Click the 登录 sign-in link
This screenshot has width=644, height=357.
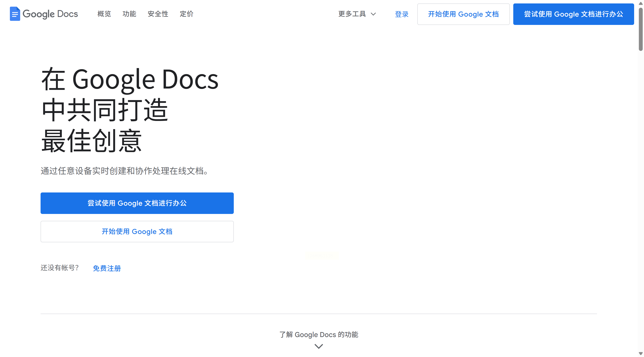[x=401, y=14]
